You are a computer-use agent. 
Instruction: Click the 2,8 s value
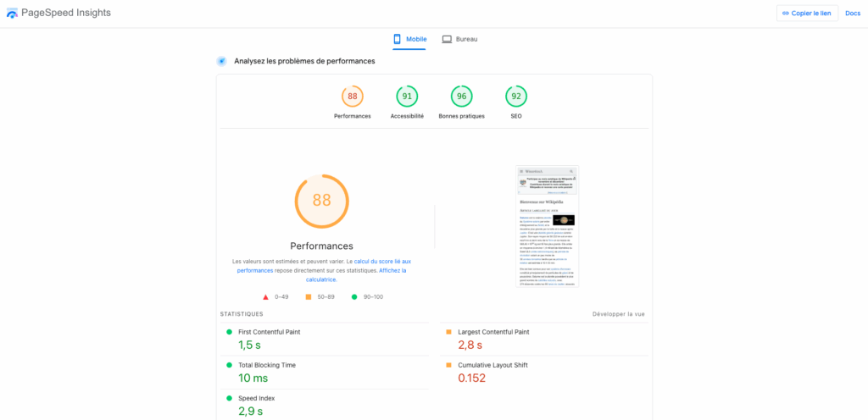click(x=470, y=345)
